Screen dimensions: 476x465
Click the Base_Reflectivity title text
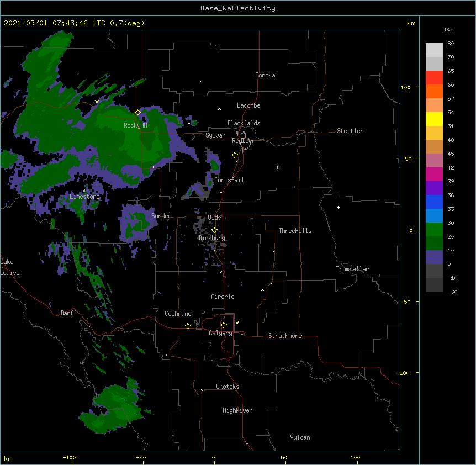click(238, 8)
